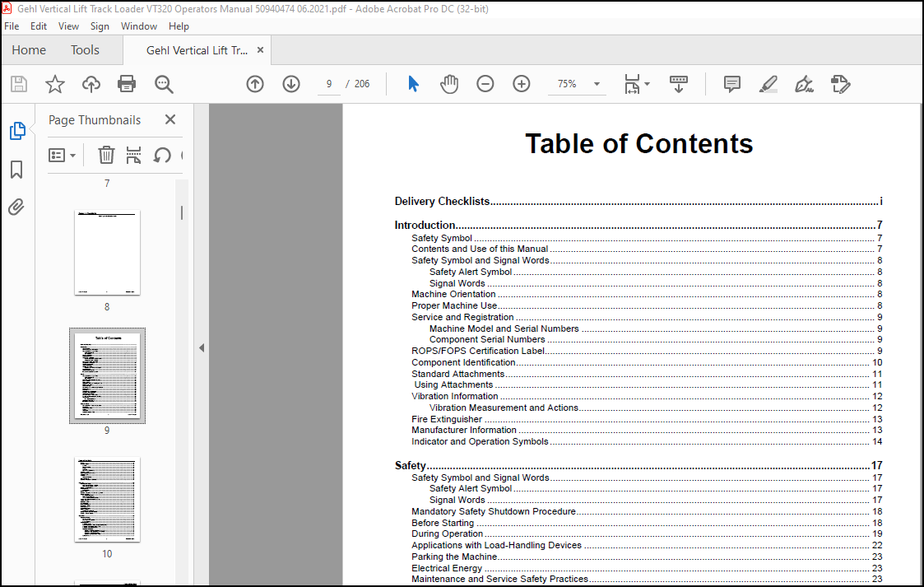
Task: Open the Attachments paperclip panel
Action: coord(16,207)
